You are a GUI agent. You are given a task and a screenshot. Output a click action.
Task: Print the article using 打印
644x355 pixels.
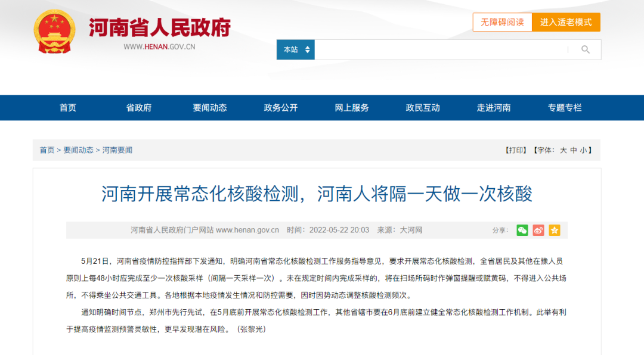(516, 150)
